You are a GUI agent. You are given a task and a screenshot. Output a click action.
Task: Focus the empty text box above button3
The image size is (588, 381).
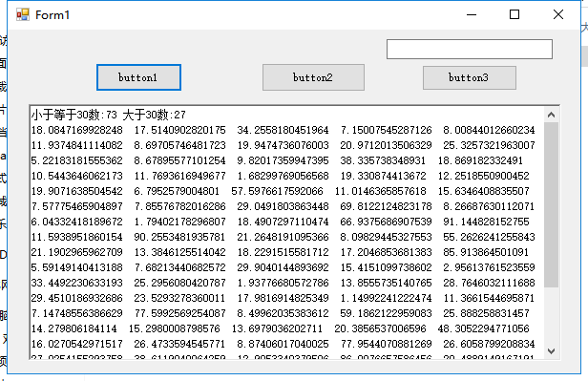point(470,49)
